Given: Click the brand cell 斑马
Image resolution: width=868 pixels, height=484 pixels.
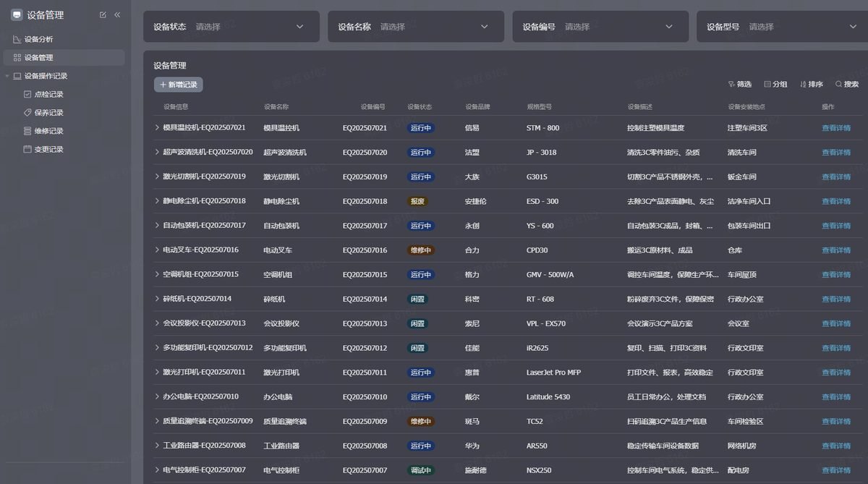Looking at the screenshot, I should [472, 422].
